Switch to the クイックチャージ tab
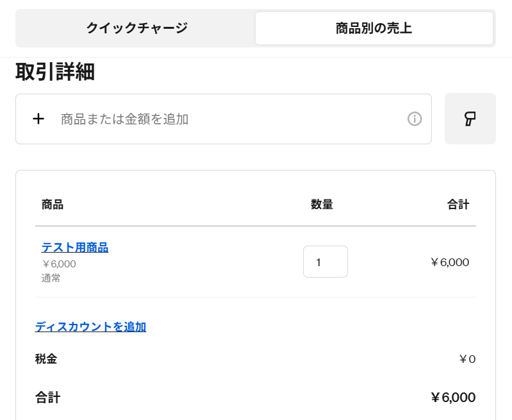Viewport: 512px width, 420px height. click(x=137, y=28)
